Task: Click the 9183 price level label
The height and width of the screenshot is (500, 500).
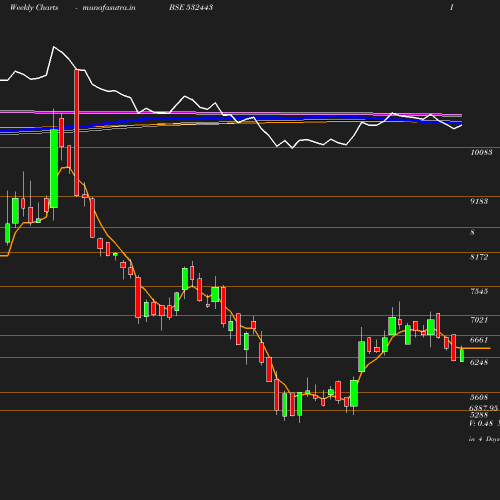Action: click(479, 201)
